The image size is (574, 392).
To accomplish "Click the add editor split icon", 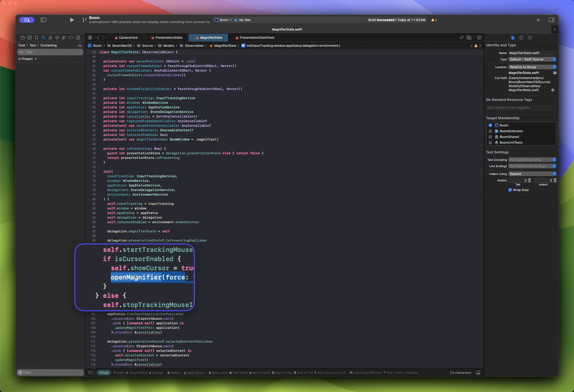I will coord(479,38).
